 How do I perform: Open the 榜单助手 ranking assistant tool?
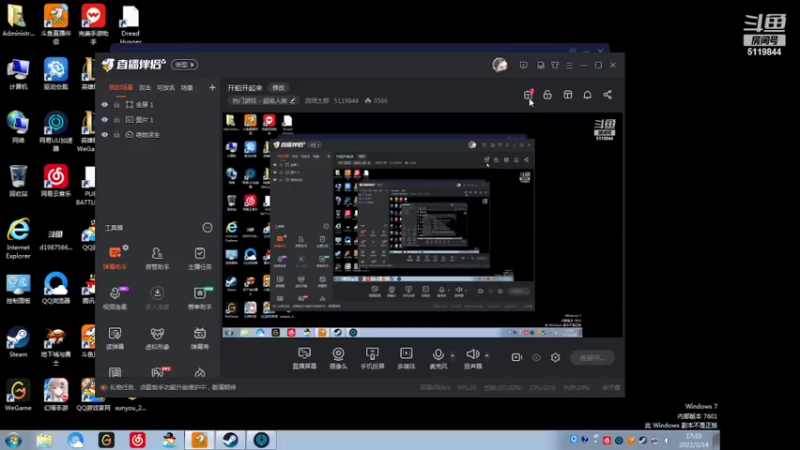point(199,297)
